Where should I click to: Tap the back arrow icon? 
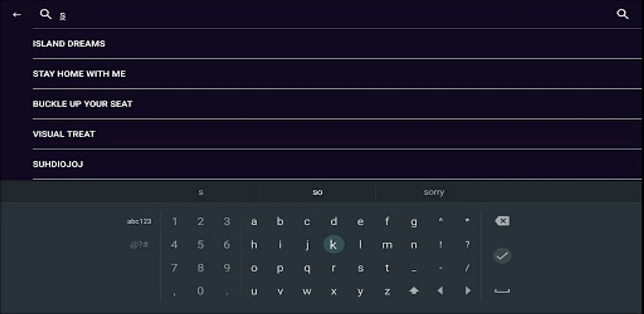(x=16, y=15)
